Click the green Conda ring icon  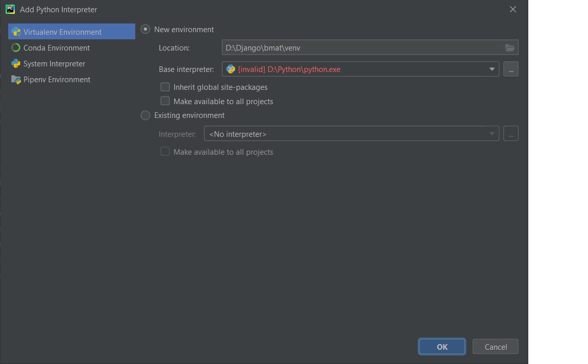coord(16,47)
